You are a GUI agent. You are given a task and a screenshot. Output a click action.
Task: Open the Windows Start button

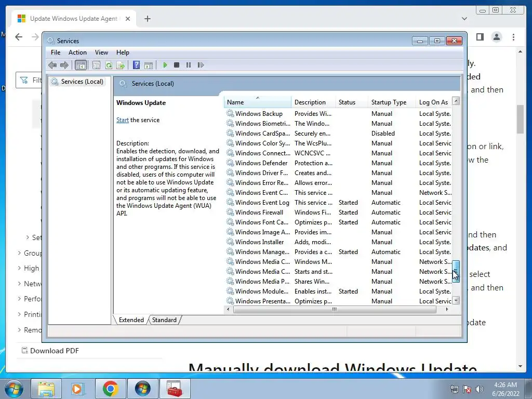point(14,389)
